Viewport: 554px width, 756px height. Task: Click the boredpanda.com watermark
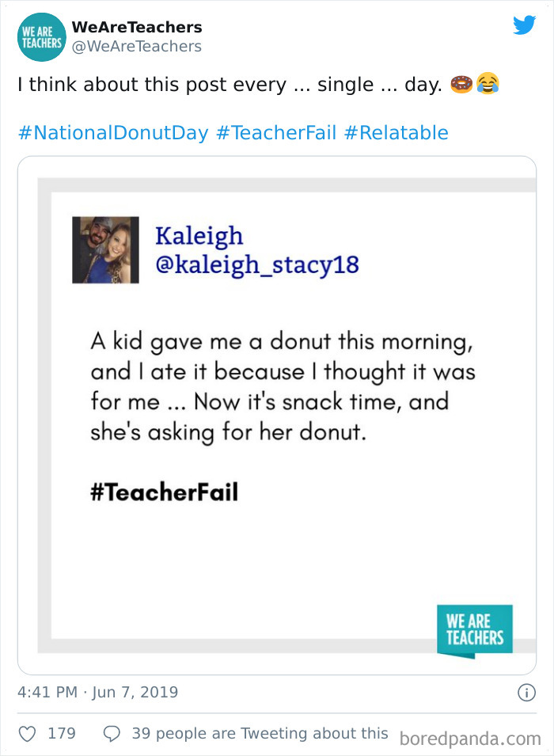(x=472, y=735)
